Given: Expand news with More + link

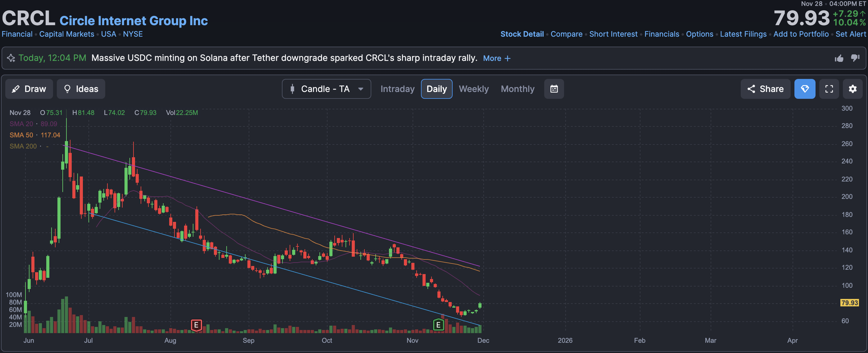Looking at the screenshot, I should coord(496,58).
